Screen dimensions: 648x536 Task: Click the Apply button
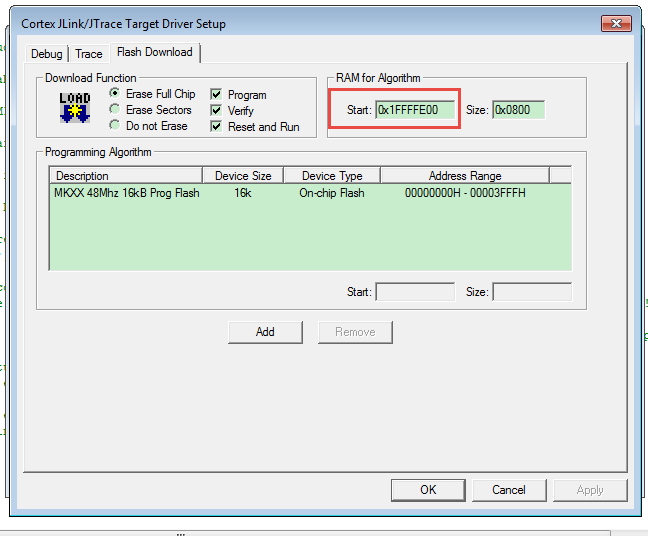coord(590,490)
